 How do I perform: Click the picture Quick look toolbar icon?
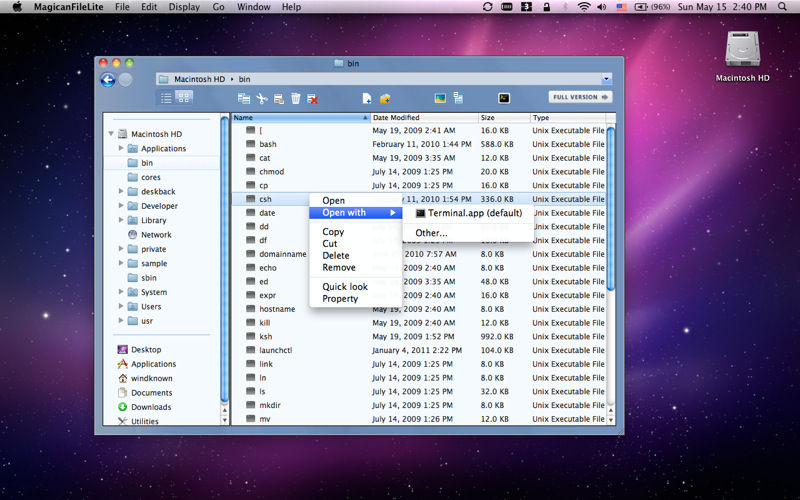(x=440, y=98)
